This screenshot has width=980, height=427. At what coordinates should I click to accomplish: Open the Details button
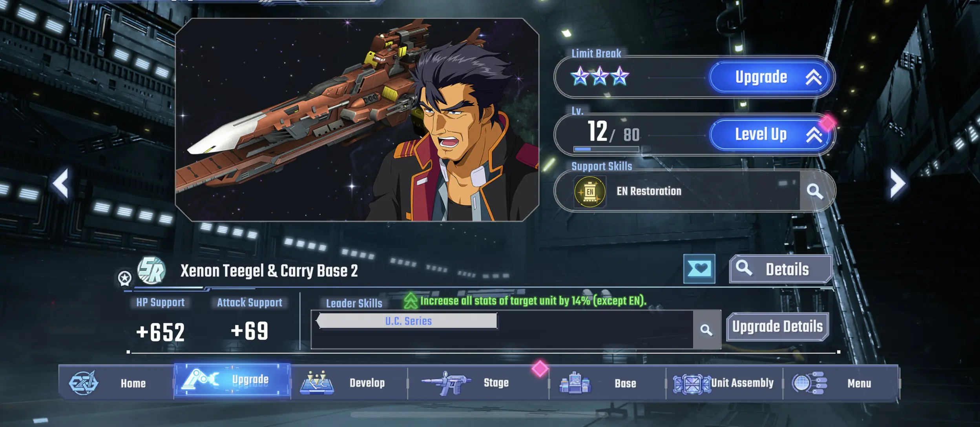point(781,269)
